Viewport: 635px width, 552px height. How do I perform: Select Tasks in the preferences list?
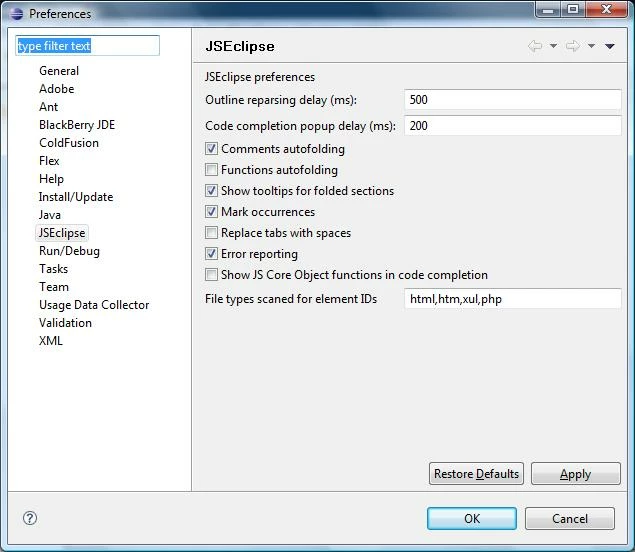(53, 269)
